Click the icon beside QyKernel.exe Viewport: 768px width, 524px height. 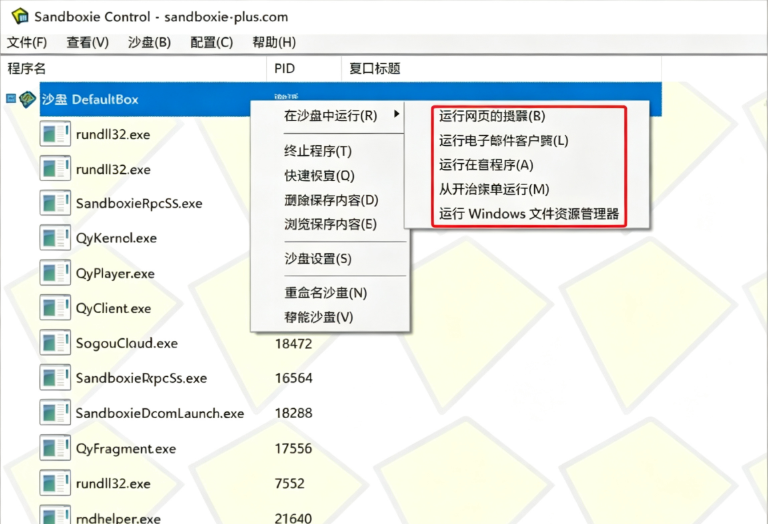point(55,238)
